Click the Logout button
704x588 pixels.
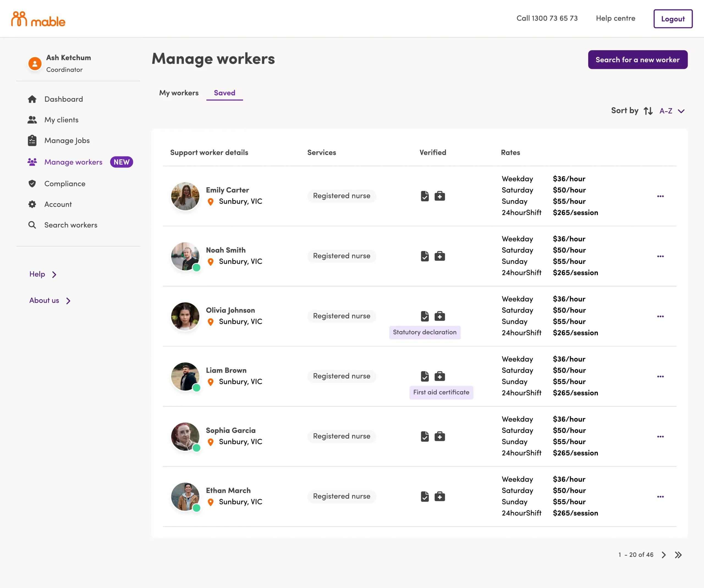(673, 19)
